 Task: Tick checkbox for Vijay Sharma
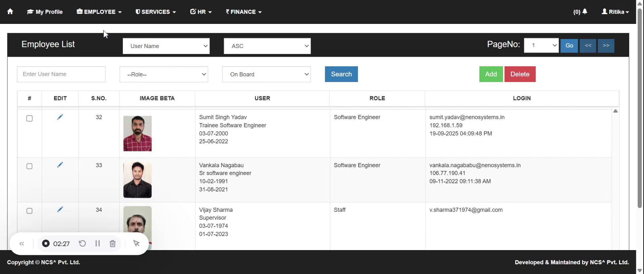point(30,211)
